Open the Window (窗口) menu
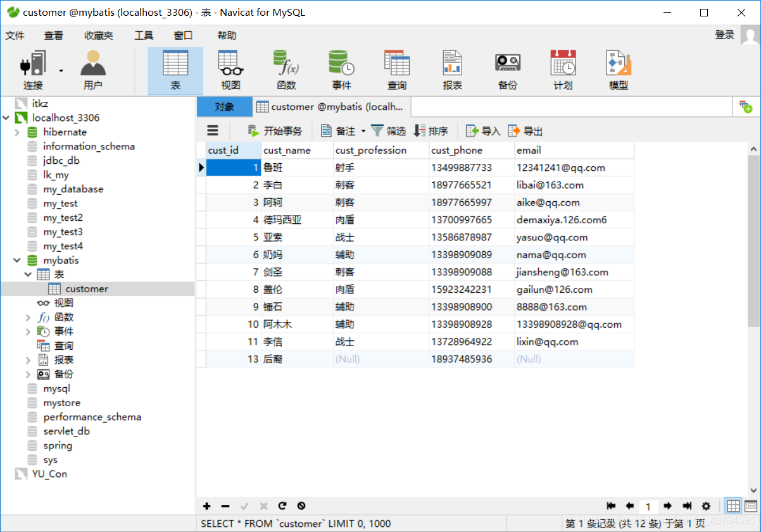Screen dimensions: 761x532 click(x=183, y=35)
